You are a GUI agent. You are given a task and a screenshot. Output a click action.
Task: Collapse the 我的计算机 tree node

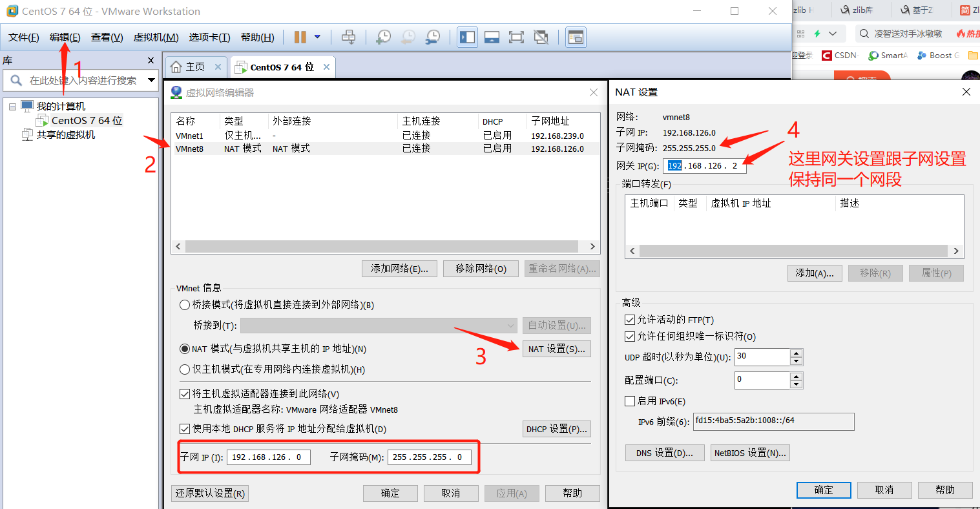[12, 107]
